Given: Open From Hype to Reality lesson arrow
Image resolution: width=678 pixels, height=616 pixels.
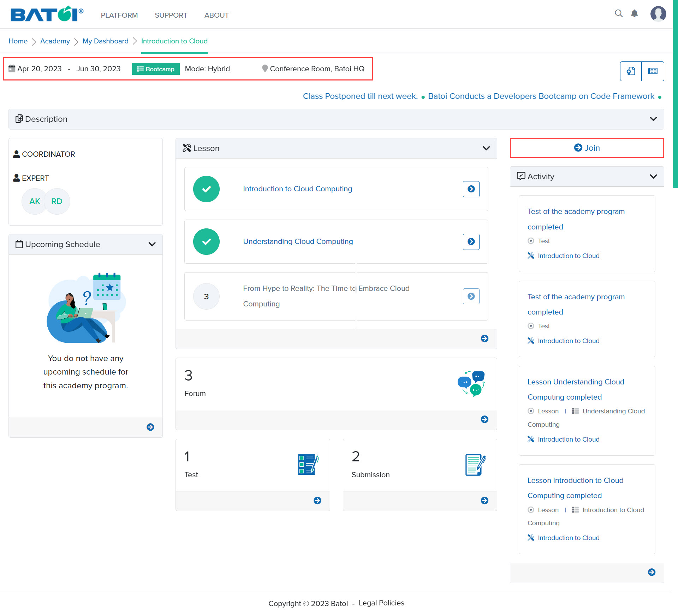Looking at the screenshot, I should (471, 296).
